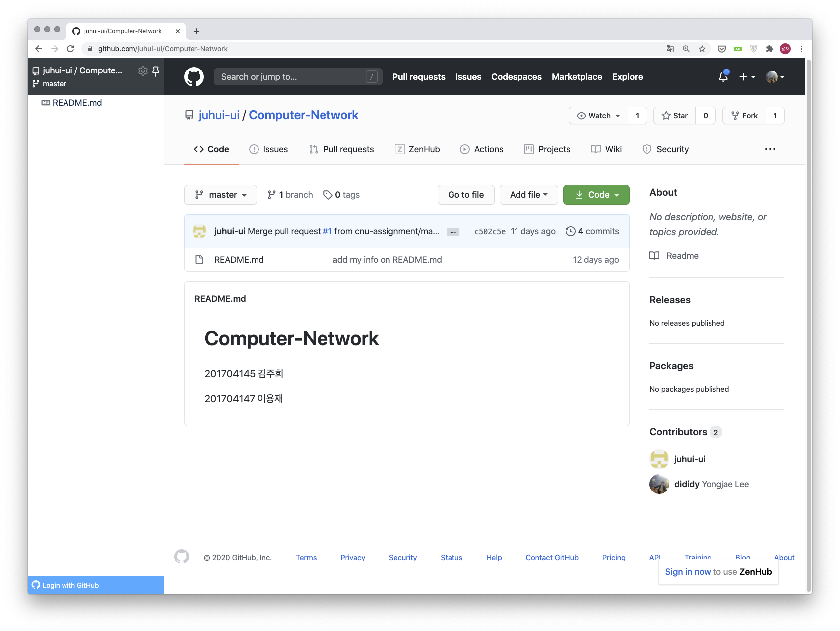Open sidebar repository settings gear
The width and height of the screenshot is (840, 631).
(x=142, y=70)
